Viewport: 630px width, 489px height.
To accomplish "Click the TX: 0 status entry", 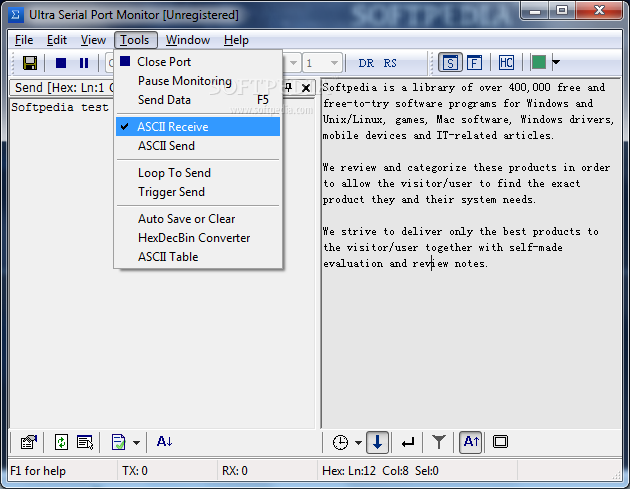I will point(135,471).
